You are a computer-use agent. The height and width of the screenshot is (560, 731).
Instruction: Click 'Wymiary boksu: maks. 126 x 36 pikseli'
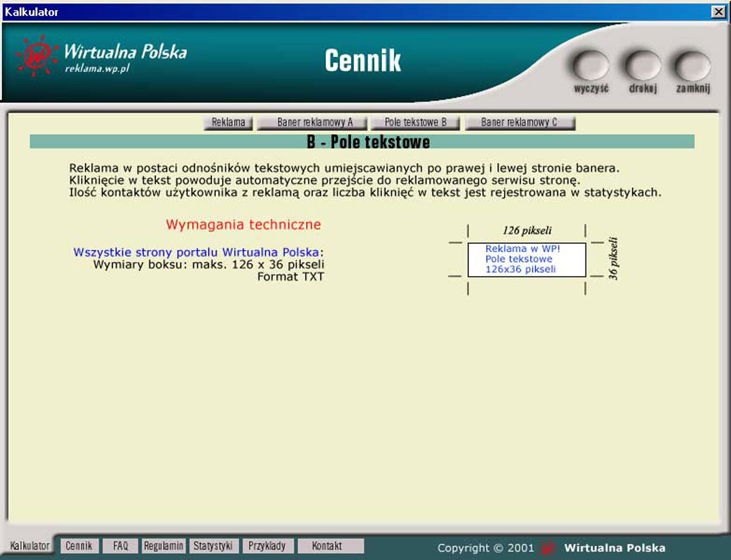pos(209,264)
